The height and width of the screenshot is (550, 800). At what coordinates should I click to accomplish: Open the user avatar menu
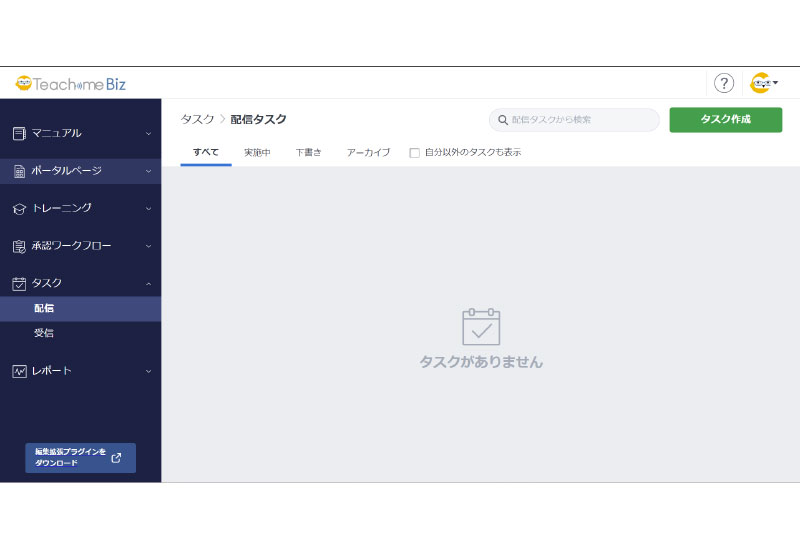pos(764,84)
